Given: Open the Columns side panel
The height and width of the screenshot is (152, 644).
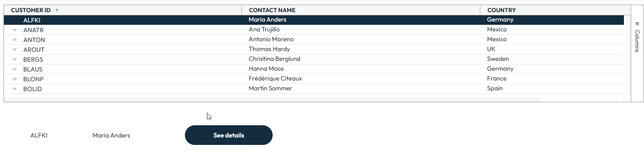Looking at the screenshot, I should 637,37.
